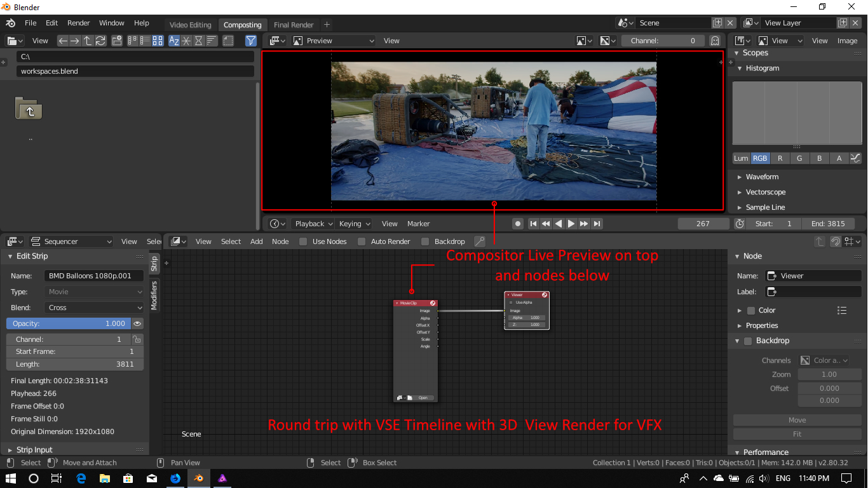Play the animation forward
Image resolution: width=868 pixels, height=488 pixels.
571,224
